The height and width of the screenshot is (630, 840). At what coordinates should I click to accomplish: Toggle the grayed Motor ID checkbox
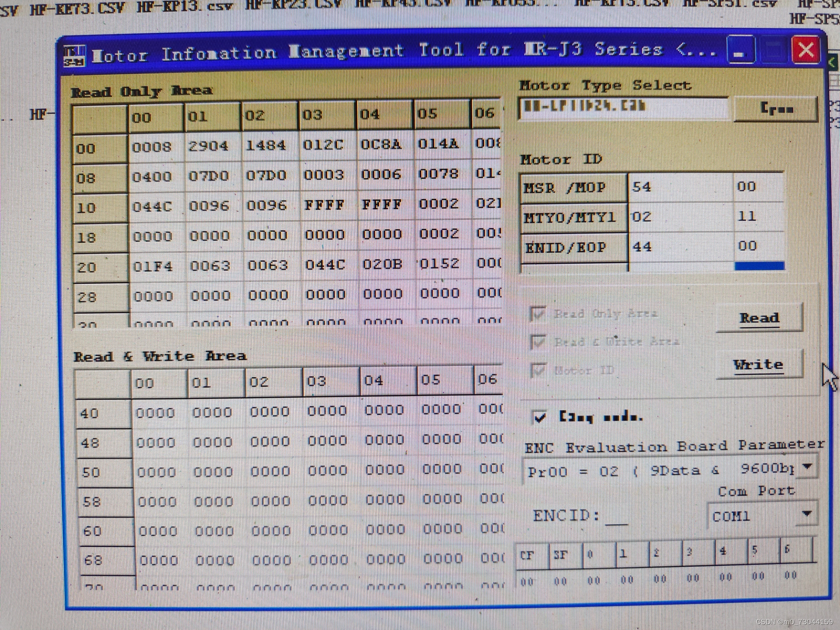pyautogui.click(x=538, y=370)
